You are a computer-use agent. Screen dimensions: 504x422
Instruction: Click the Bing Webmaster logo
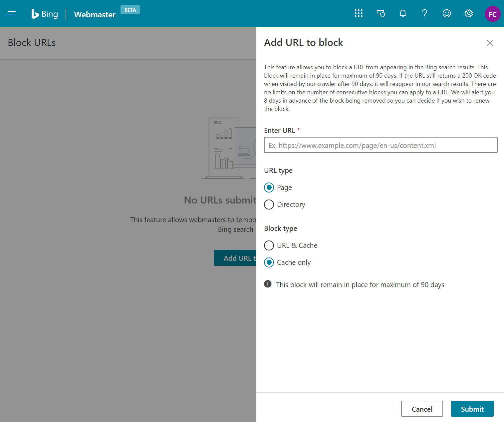pos(44,14)
